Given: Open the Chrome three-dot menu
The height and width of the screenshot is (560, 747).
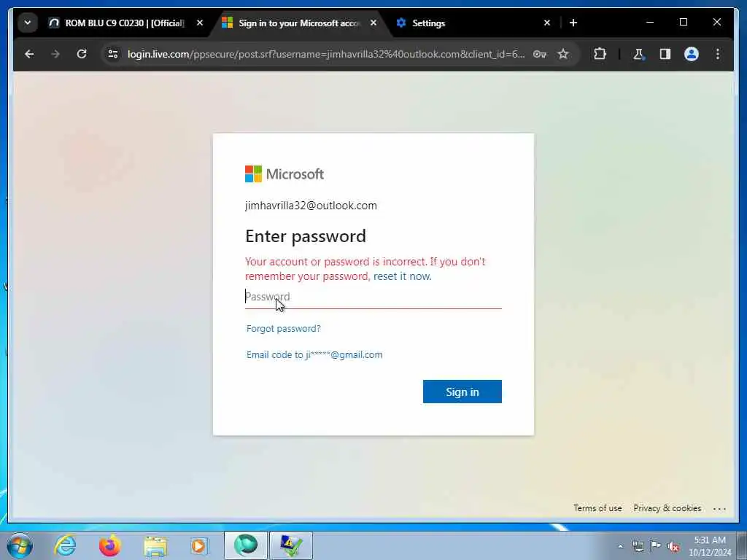Looking at the screenshot, I should [718, 54].
